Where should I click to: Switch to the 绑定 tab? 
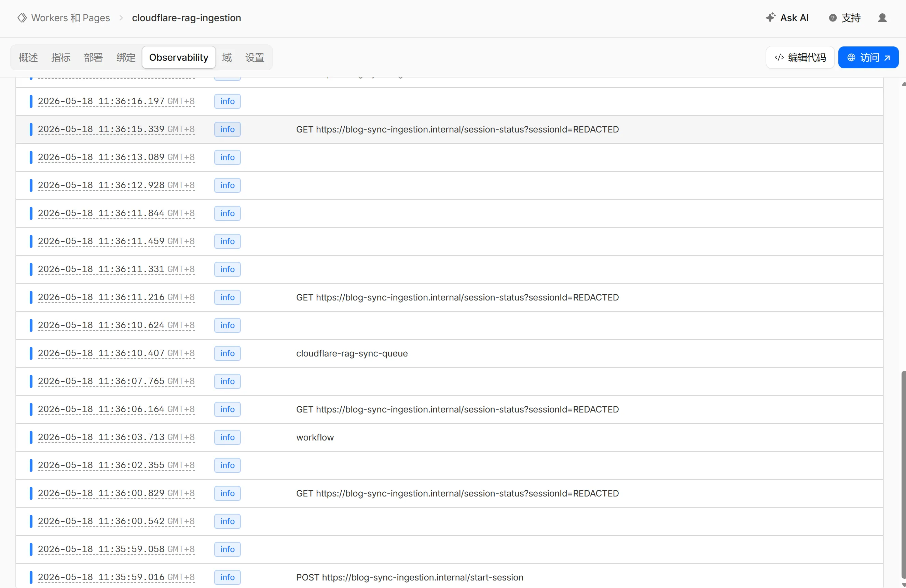tap(126, 57)
